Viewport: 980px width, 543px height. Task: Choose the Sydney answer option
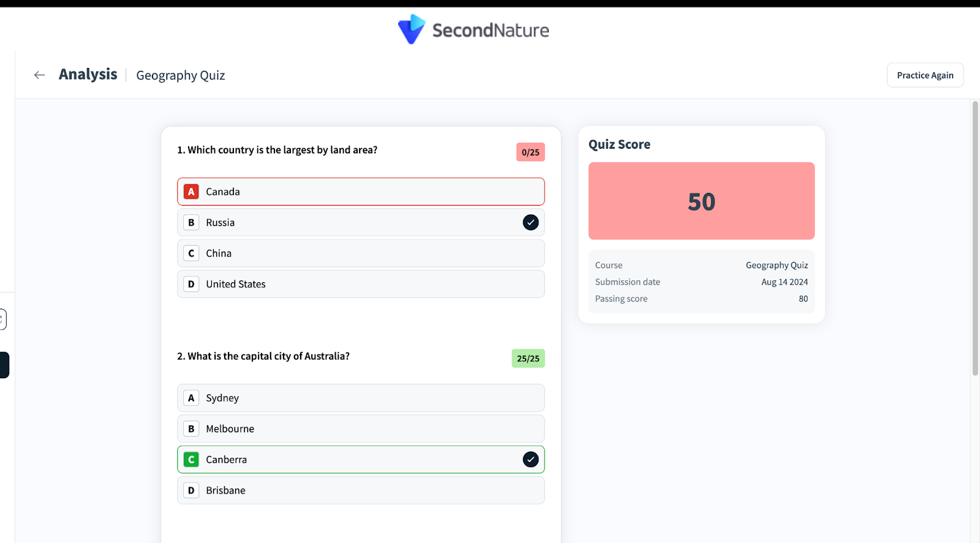click(360, 398)
